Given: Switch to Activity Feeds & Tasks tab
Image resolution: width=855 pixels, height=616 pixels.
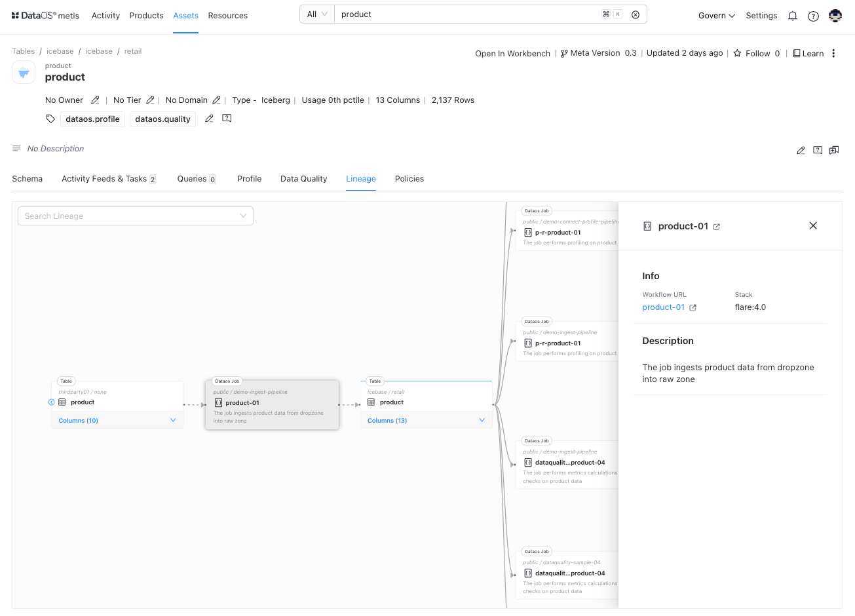Looking at the screenshot, I should pyautogui.click(x=109, y=179).
